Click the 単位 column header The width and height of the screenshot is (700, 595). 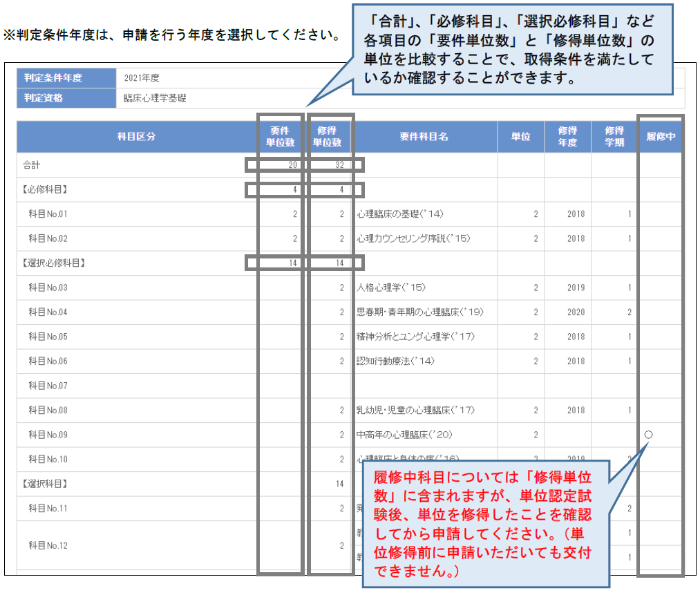click(x=520, y=137)
